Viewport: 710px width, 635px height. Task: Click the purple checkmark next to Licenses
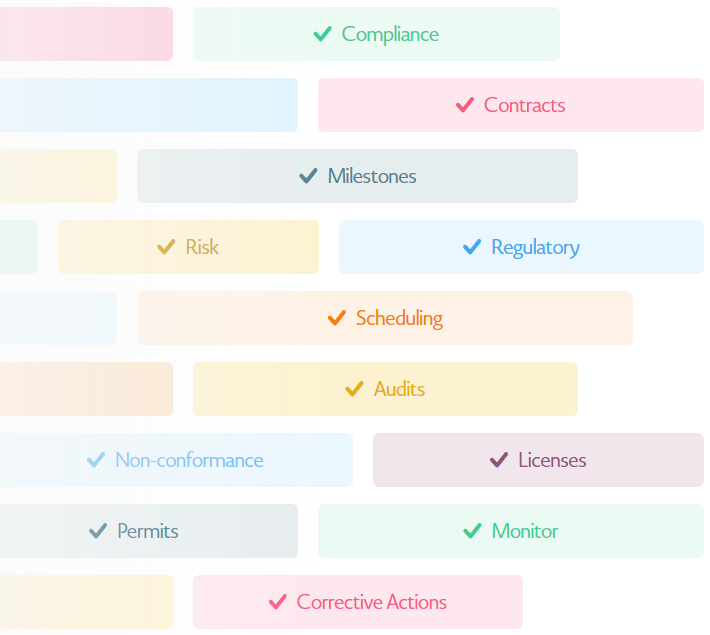(499, 460)
